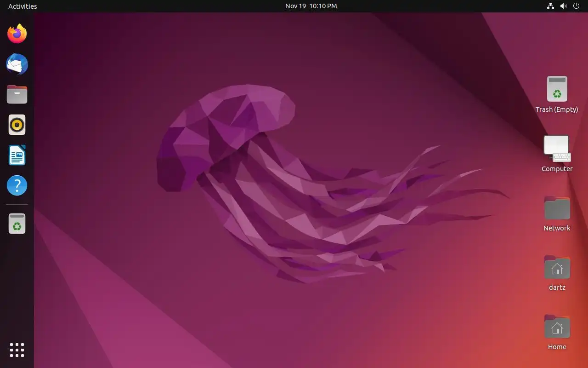Open the Help icon in the dock

(17, 185)
